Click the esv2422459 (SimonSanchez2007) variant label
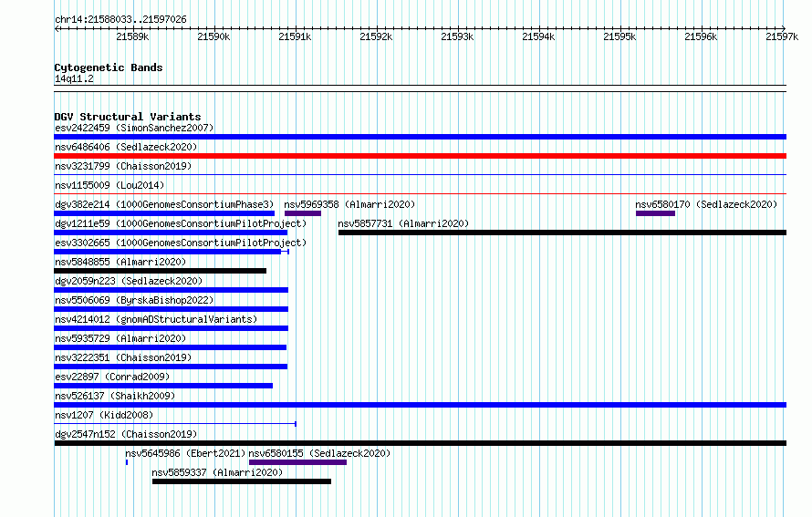The width and height of the screenshot is (812, 517). click(x=134, y=128)
